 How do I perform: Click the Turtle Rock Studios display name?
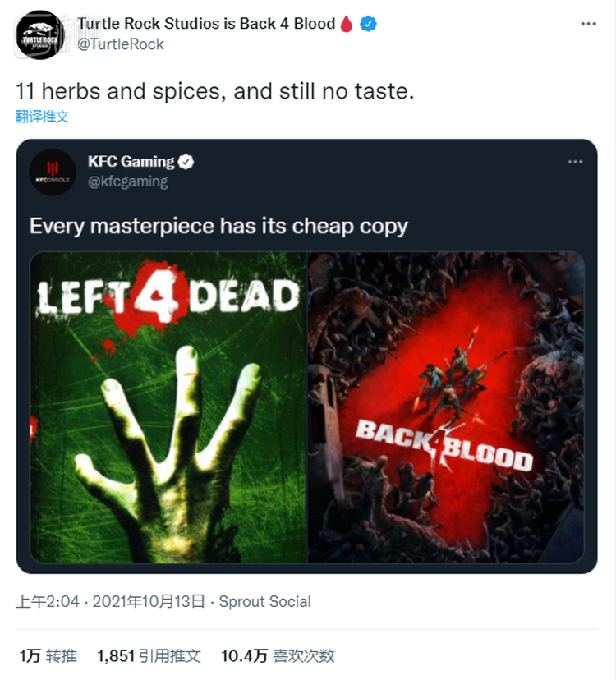pyautogui.click(x=205, y=23)
